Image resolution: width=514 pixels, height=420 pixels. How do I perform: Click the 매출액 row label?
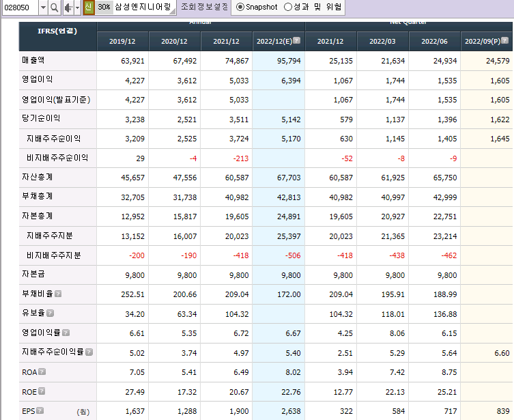33,60
